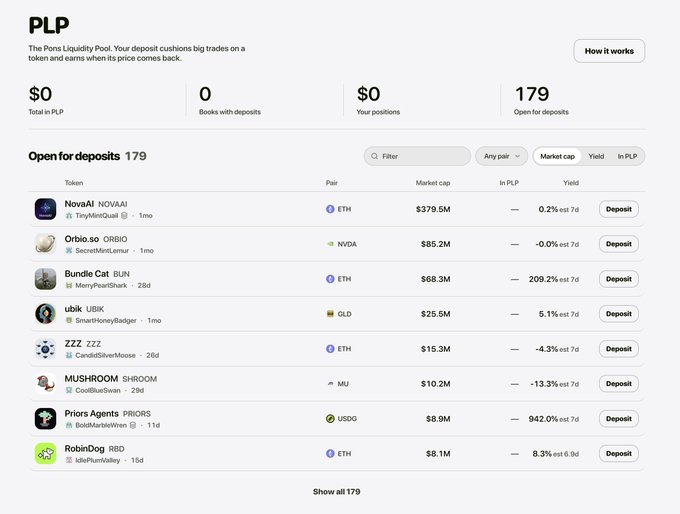Open the Any pair dropdown
Viewport: 680px width, 514px height.
pyautogui.click(x=501, y=156)
